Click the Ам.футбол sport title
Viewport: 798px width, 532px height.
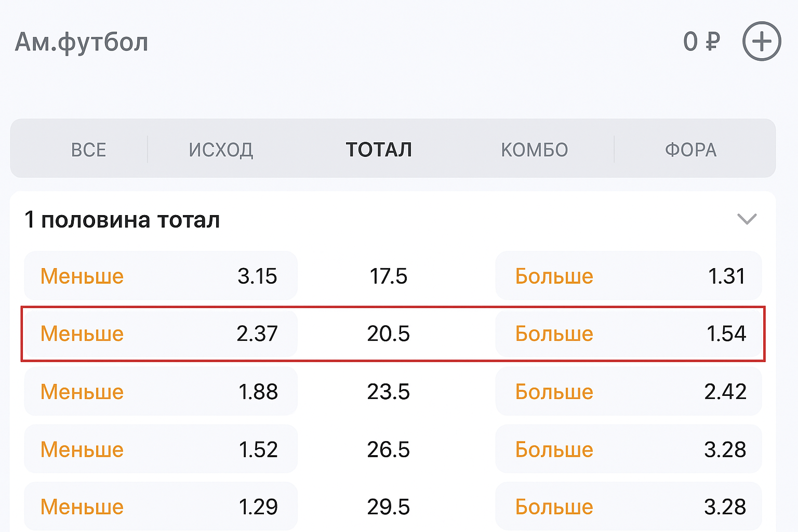tap(82, 42)
